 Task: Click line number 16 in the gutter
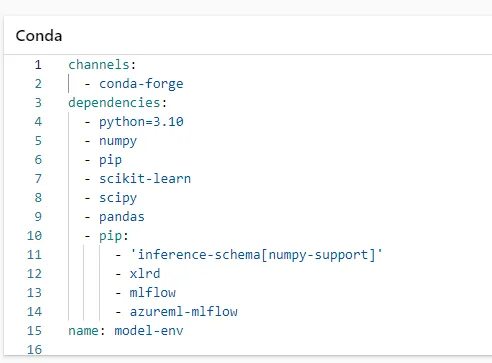pos(34,350)
